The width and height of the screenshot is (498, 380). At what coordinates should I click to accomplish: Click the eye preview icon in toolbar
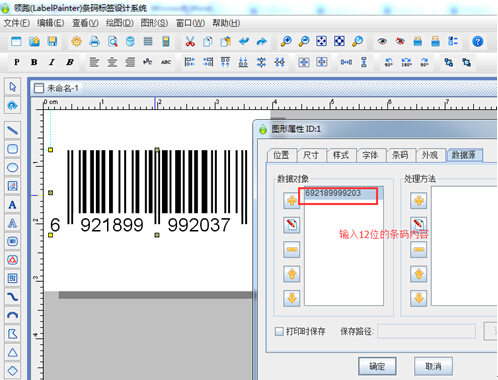[x=382, y=41]
